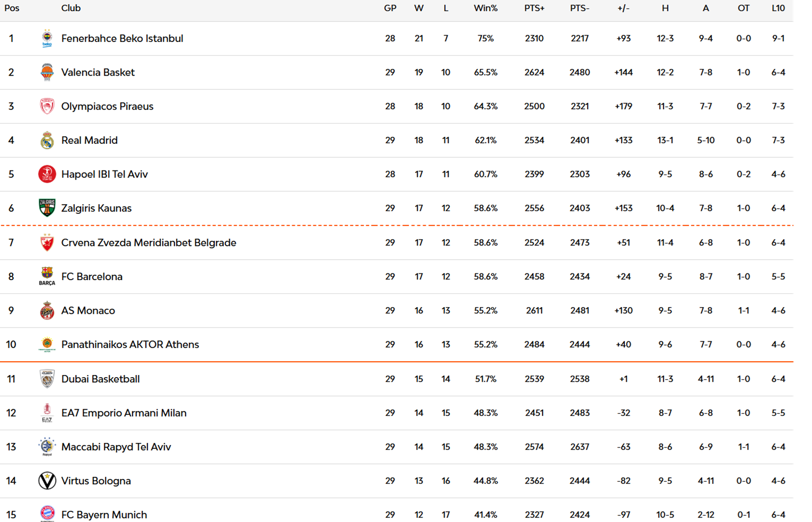Click the L10 column header

pyautogui.click(x=778, y=8)
